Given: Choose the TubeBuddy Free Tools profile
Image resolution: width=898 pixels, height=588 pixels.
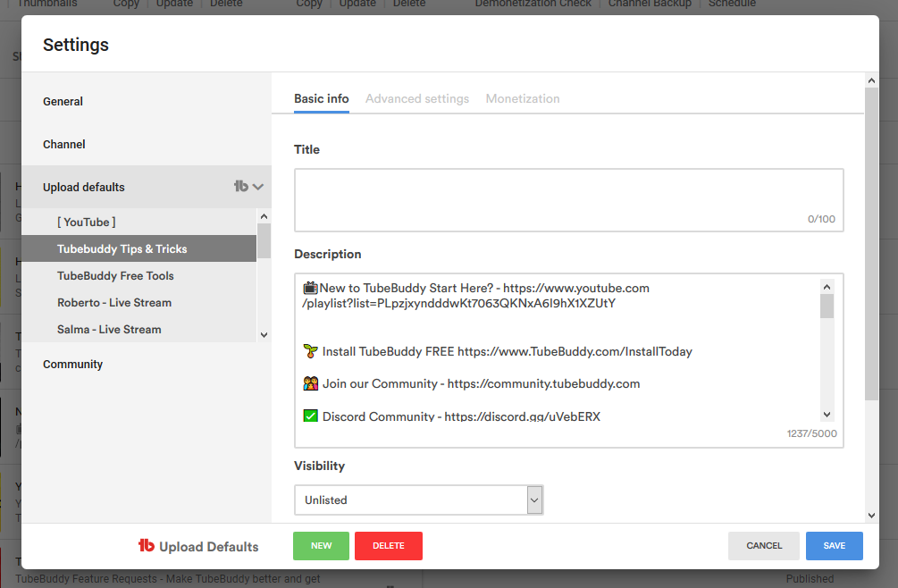Looking at the screenshot, I should coord(115,276).
